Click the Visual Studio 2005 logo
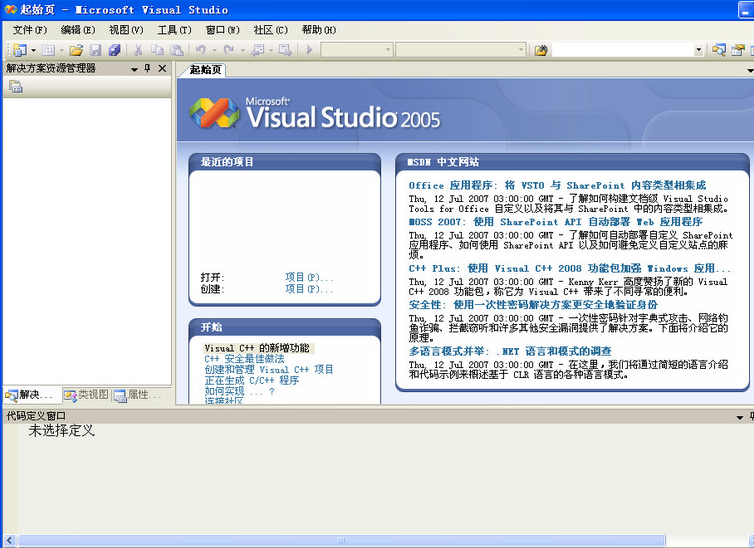Viewport: 754px width, 548px height. (x=314, y=113)
